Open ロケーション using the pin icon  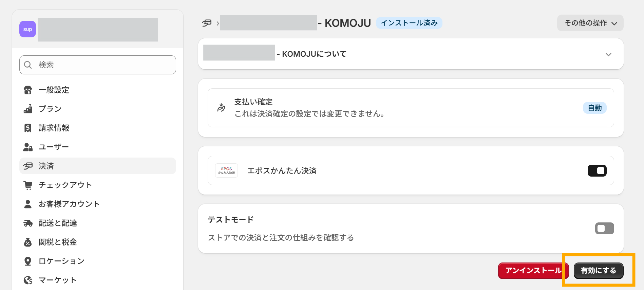(x=29, y=261)
